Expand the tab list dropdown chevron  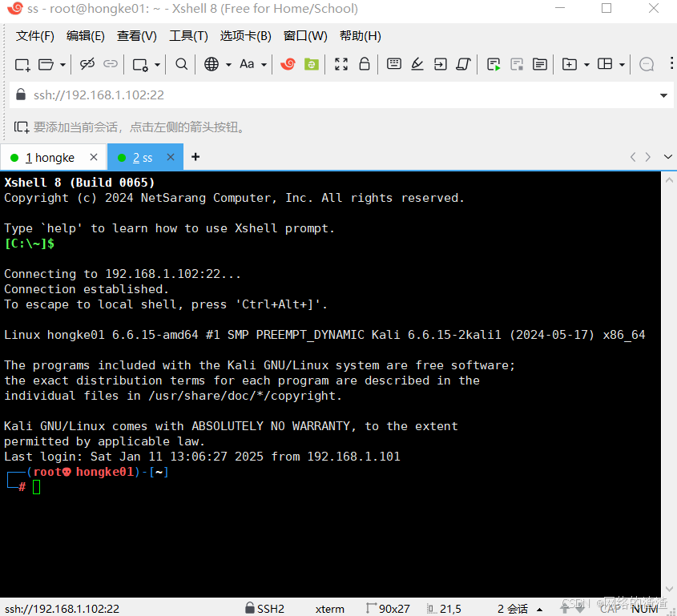point(668,157)
